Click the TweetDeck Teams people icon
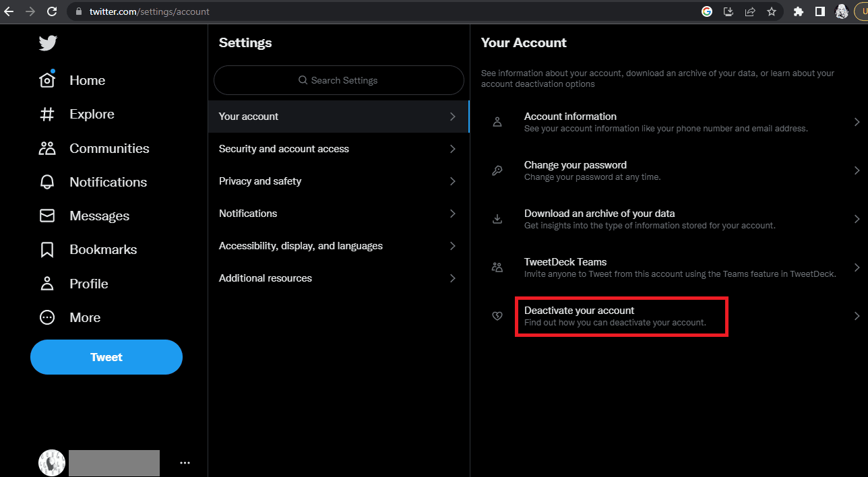Screen dimensions: 868x477 (497, 267)
